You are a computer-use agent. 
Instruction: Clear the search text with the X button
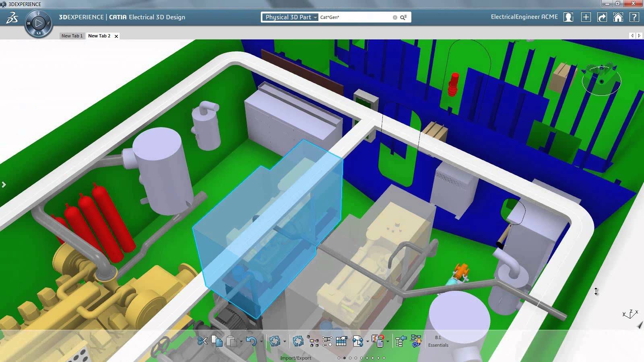coord(395,17)
